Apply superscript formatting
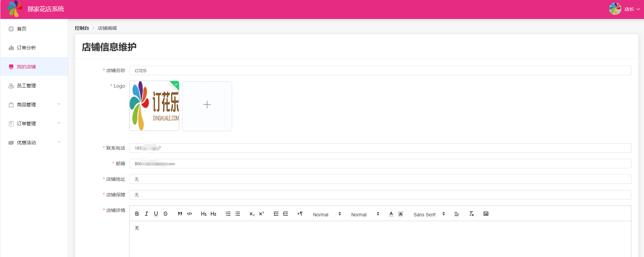Viewport: 644px width, 257px height. [262, 214]
